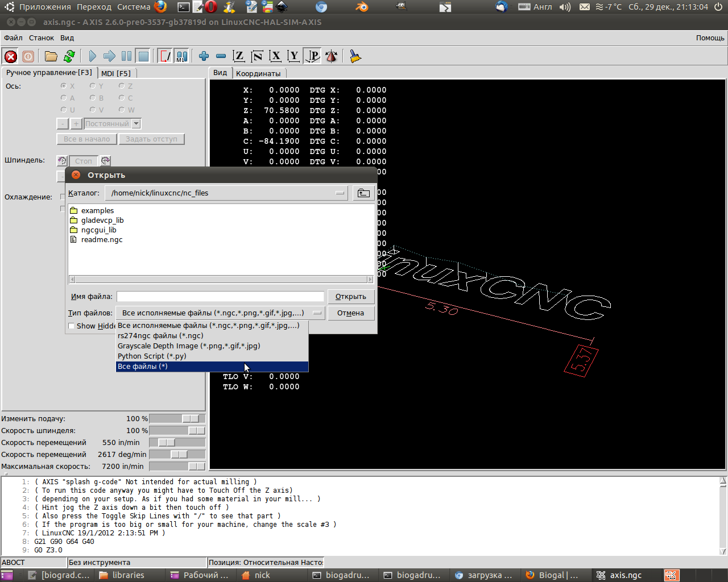
Task: Click the blue plus zoom-in icon
Action: (204, 56)
